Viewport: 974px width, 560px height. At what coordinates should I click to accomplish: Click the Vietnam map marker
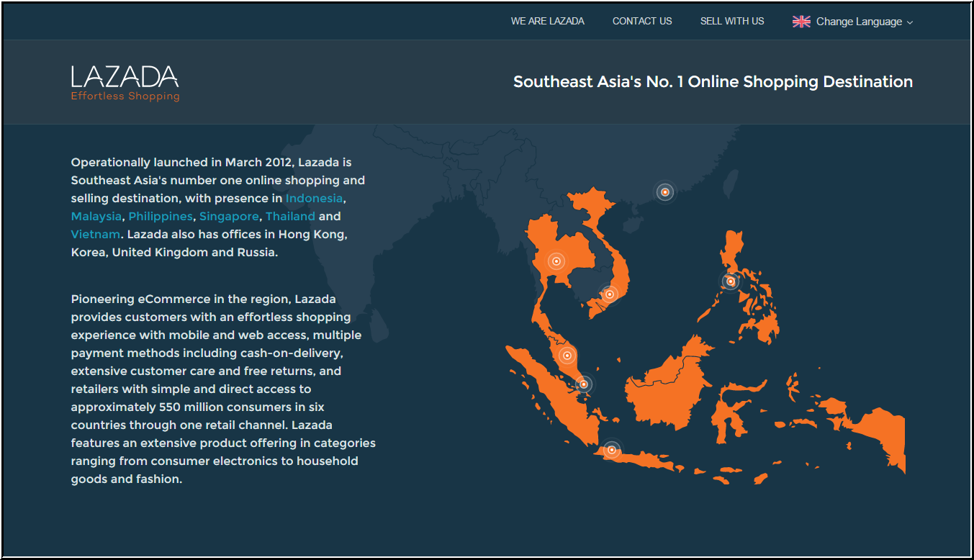click(x=610, y=294)
